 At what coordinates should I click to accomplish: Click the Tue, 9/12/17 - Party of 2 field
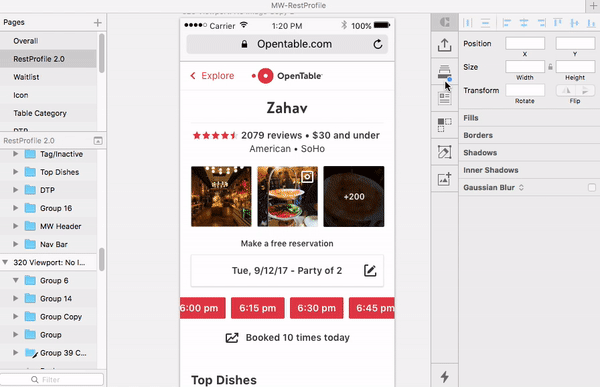coord(287,271)
